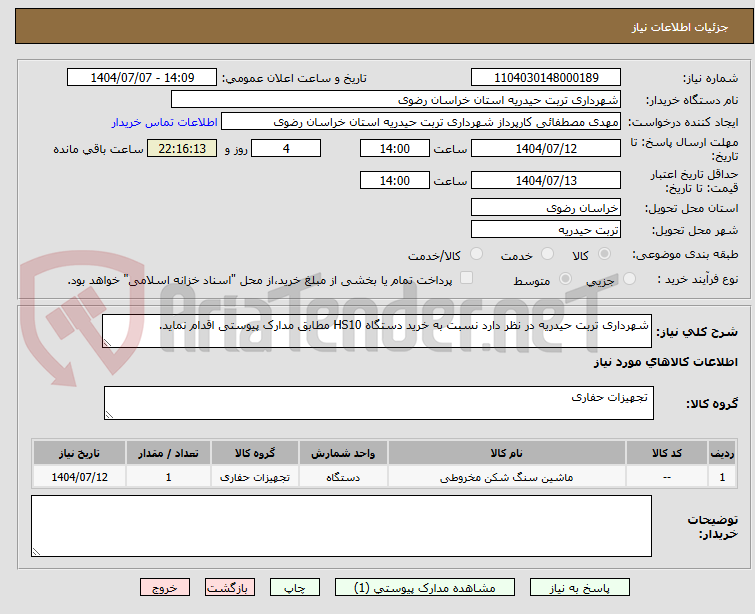Click the توضیحات خریدار text area
The width and height of the screenshot is (755, 614).
click(341, 526)
